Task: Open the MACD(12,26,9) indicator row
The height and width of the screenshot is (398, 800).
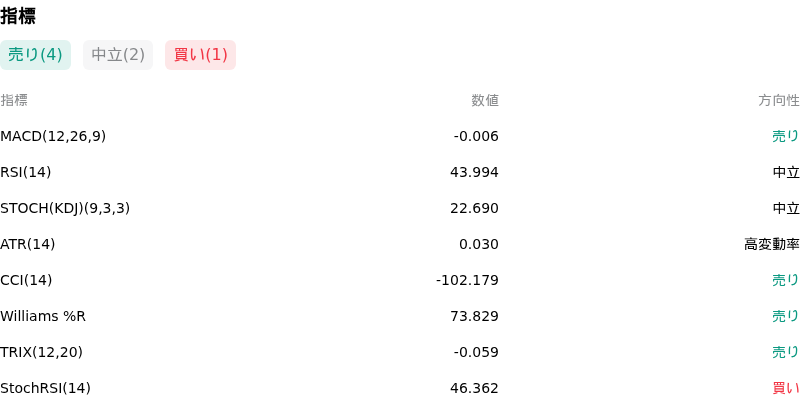Action: pos(400,136)
